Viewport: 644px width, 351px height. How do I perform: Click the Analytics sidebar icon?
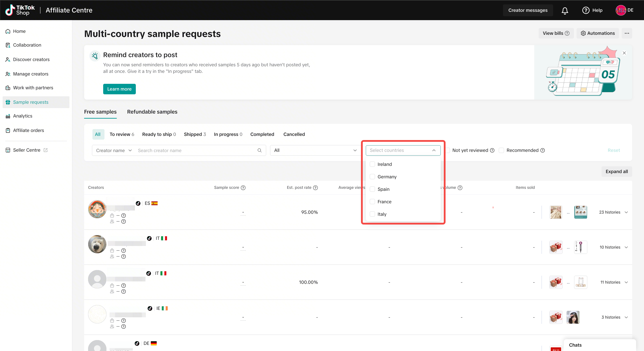tap(8, 116)
